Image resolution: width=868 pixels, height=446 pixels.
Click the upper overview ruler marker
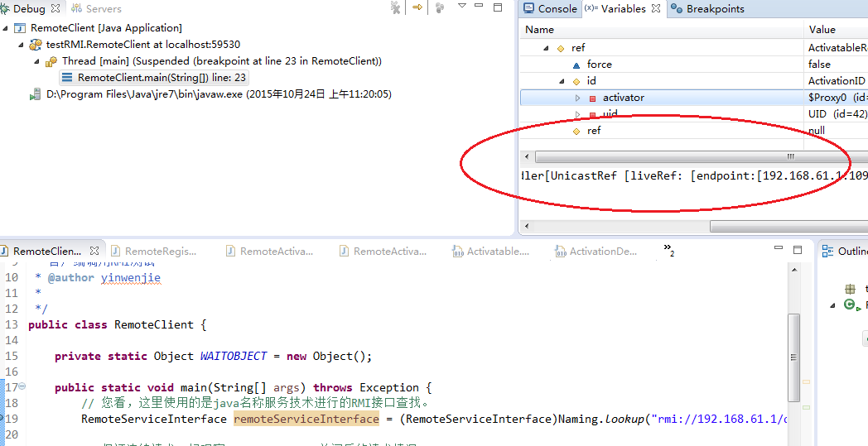(807, 381)
